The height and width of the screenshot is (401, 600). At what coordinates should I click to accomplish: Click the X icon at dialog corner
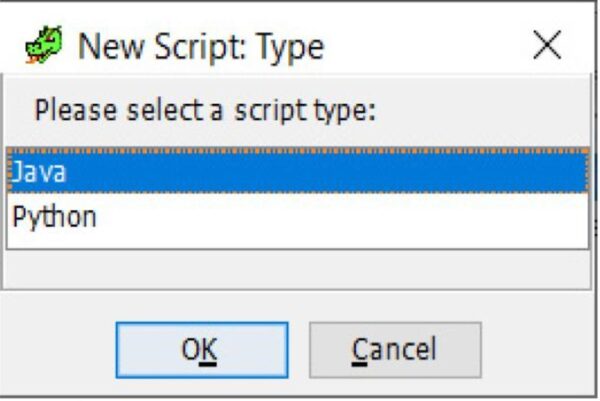547,45
